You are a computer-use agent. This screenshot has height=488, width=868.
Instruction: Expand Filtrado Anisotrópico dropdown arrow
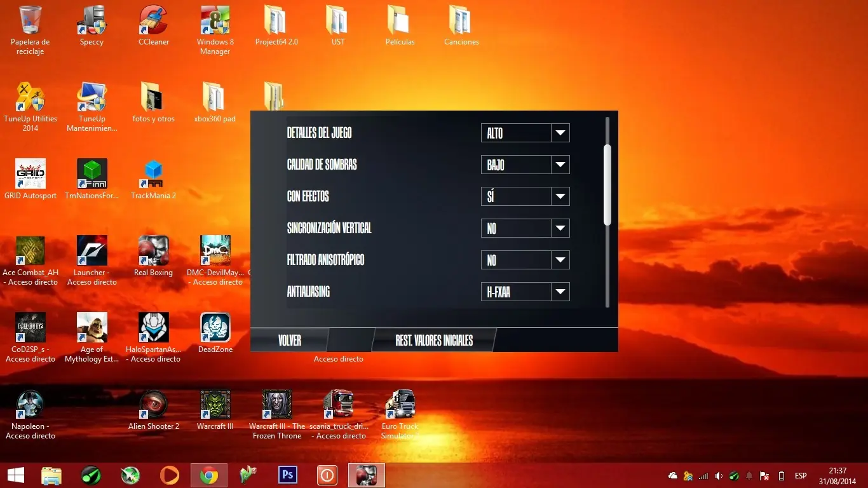560,260
